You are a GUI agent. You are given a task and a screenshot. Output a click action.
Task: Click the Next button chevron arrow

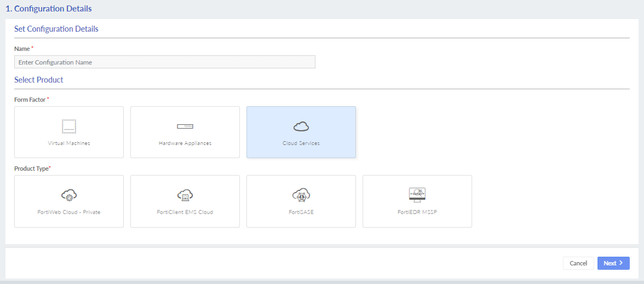coord(621,263)
